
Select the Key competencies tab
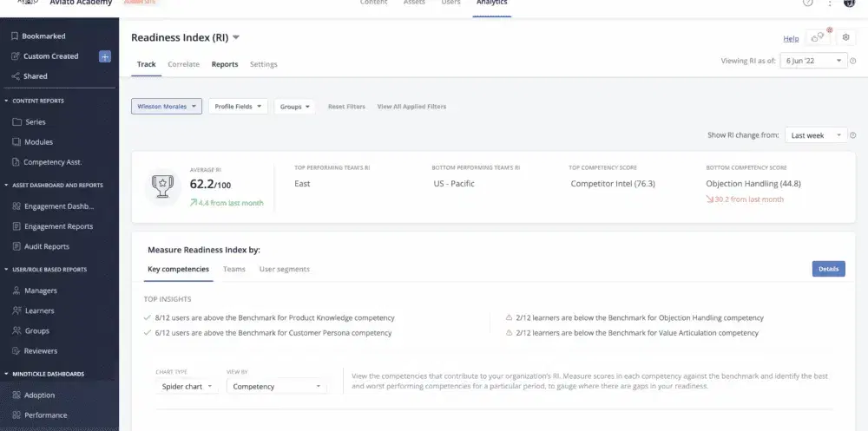[178, 269]
